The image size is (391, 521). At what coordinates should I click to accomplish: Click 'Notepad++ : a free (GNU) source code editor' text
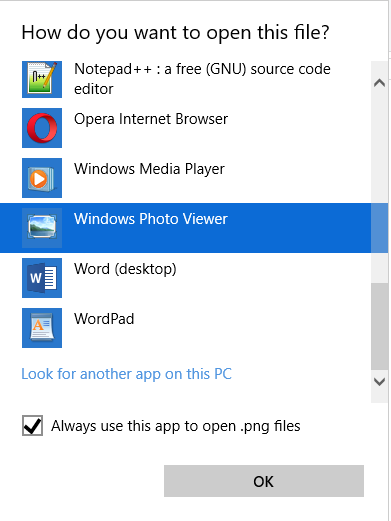pyautogui.click(x=202, y=79)
